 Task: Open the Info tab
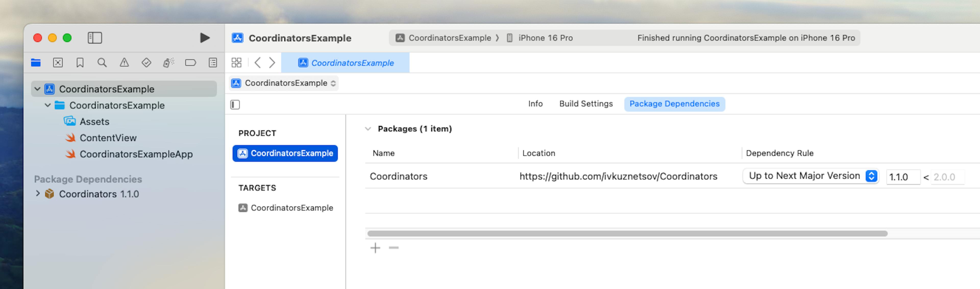(535, 103)
